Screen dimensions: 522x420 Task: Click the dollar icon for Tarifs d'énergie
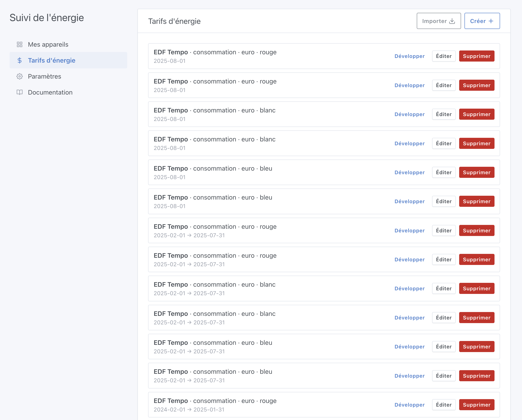coord(20,60)
